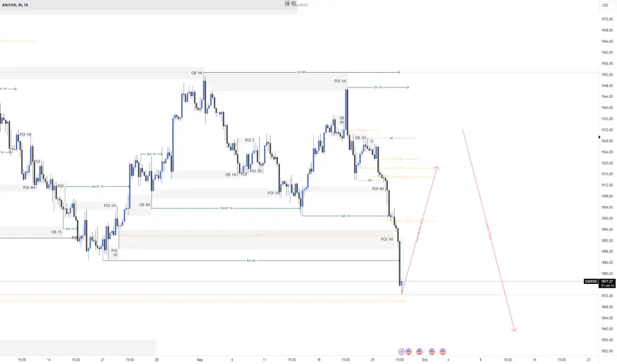The image size is (617, 364).
Task: Click the 1900.00 price axis label
Action: (x=607, y=218)
